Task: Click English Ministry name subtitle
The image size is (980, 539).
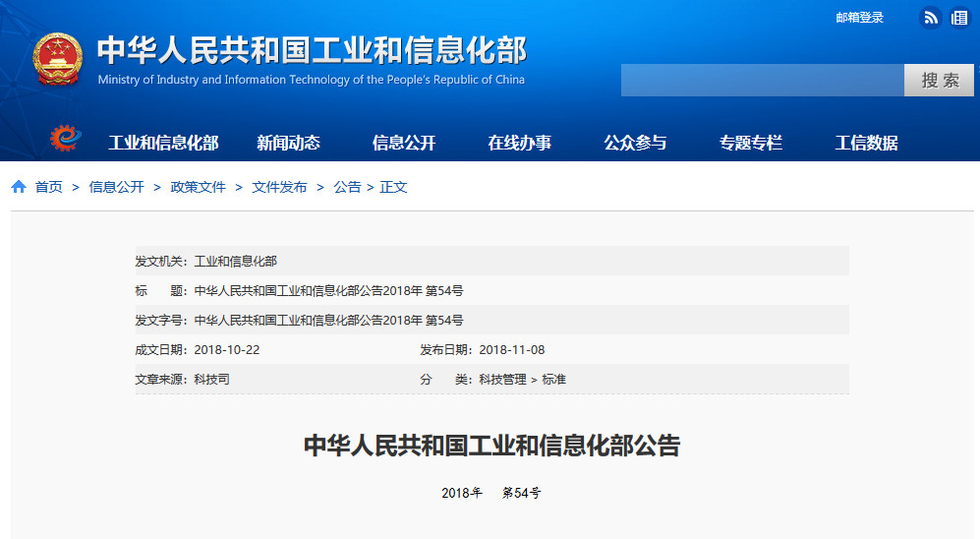Action: (x=312, y=80)
